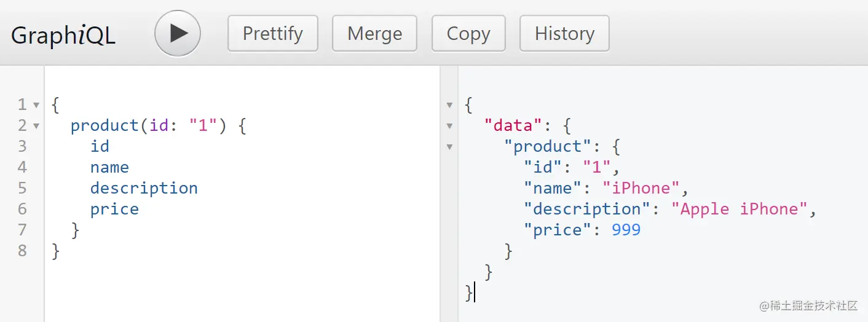Image resolution: width=868 pixels, height=322 pixels.
Task: Collapse the product block at line 2
Action: (36, 126)
